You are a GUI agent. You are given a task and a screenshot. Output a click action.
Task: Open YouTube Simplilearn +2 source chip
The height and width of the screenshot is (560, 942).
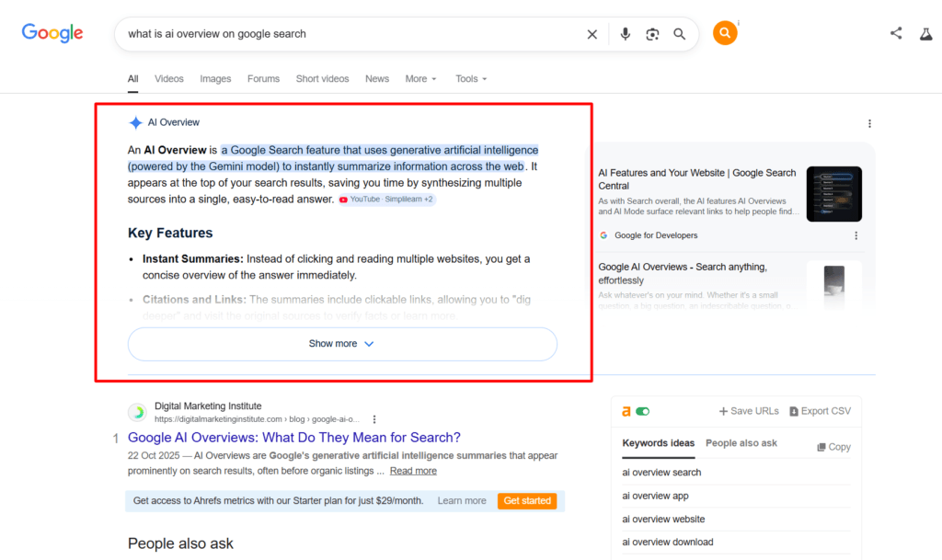click(386, 200)
